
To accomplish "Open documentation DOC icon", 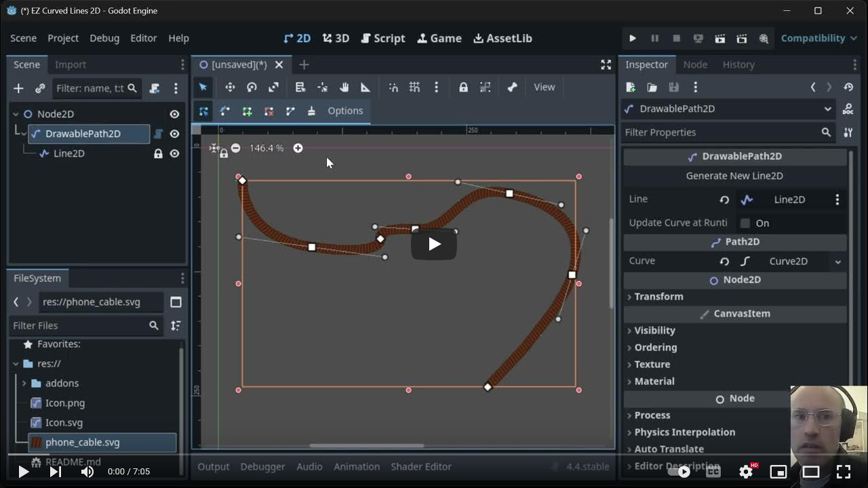I will tap(848, 108).
